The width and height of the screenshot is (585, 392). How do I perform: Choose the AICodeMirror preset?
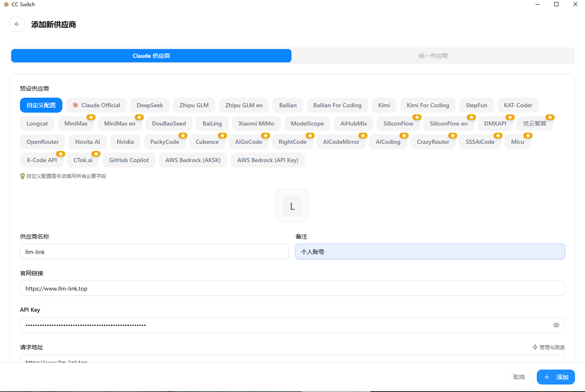pos(341,142)
